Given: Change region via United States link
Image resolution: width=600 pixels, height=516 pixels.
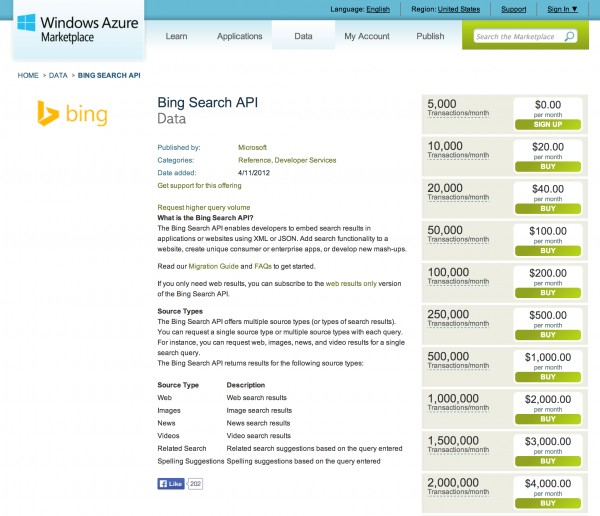Looking at the screenshot, I should (x=458, y=9).
